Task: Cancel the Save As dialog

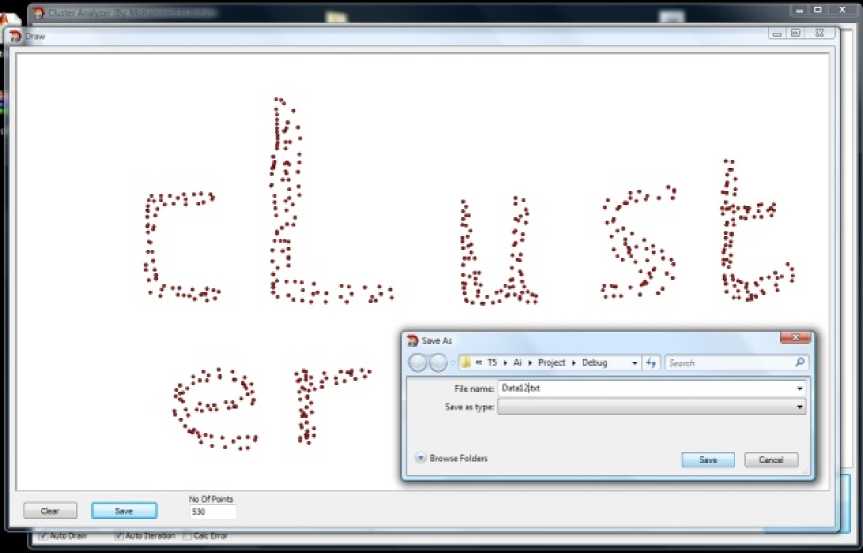Action: click(771, 460)
